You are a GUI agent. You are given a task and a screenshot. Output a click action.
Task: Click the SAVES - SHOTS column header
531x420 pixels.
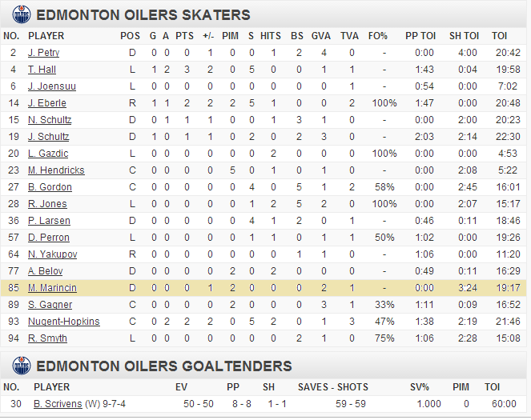[333, 387]
